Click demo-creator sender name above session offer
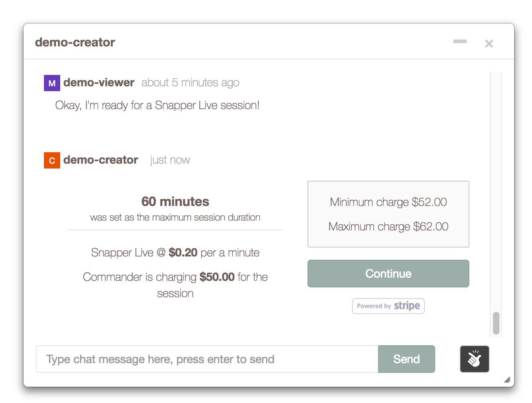The image size is (532, 403). 100,160
